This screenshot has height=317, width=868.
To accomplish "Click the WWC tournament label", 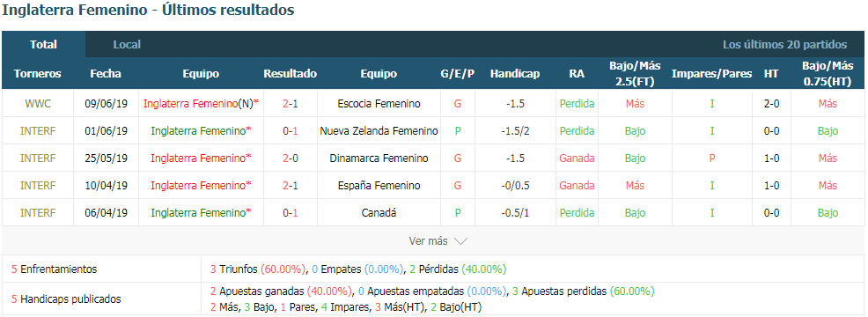I will [x=38, y=104].
